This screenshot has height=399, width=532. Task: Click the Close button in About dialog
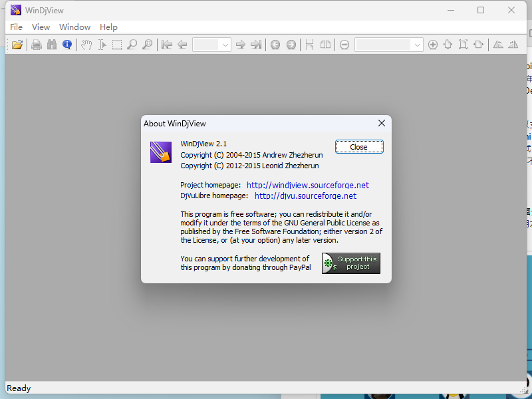tap(359, 147)
